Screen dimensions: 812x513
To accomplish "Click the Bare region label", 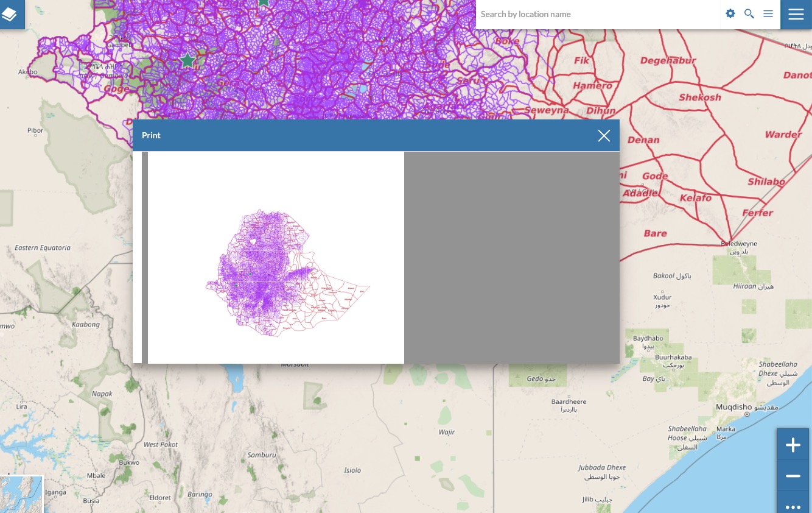I will [656, 233].
